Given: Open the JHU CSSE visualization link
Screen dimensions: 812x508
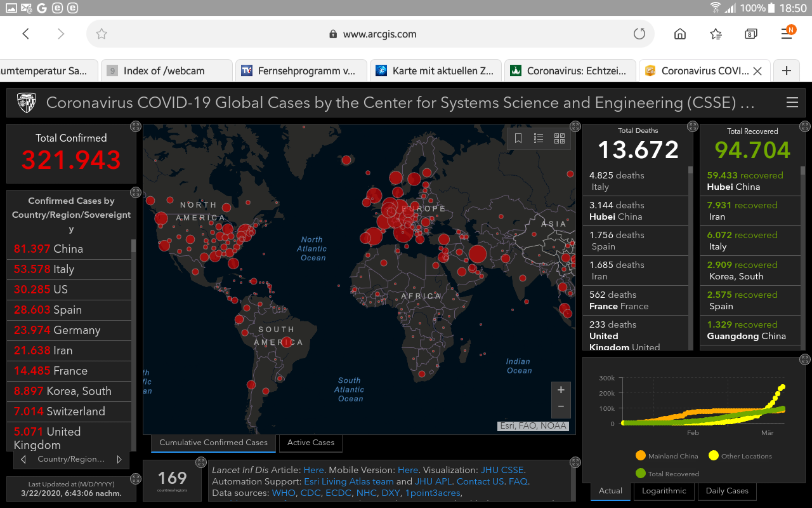Looking at the screenshot, I should (502, 470).
